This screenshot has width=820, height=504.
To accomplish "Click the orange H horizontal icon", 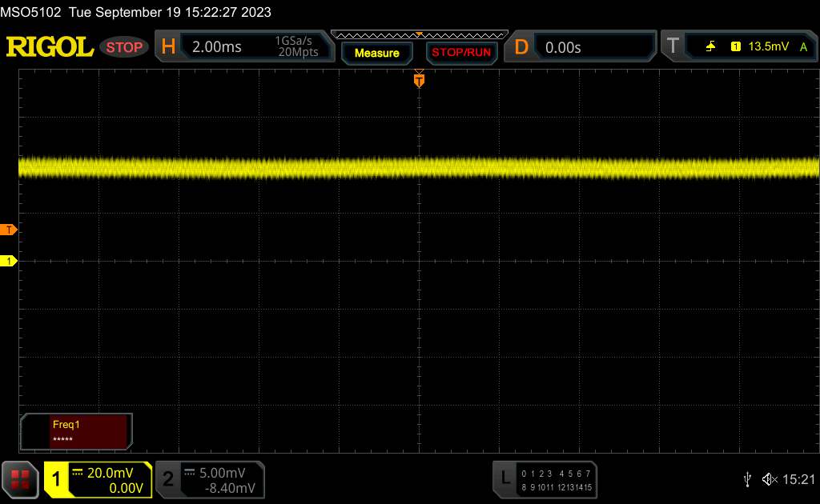I will point(168,47).
